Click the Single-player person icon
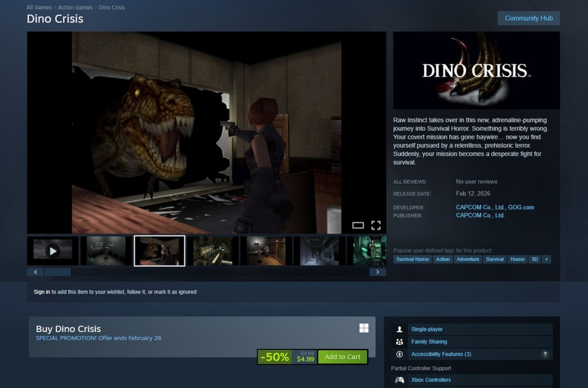Viewport: 588px width, 388px height. [400, 329]
